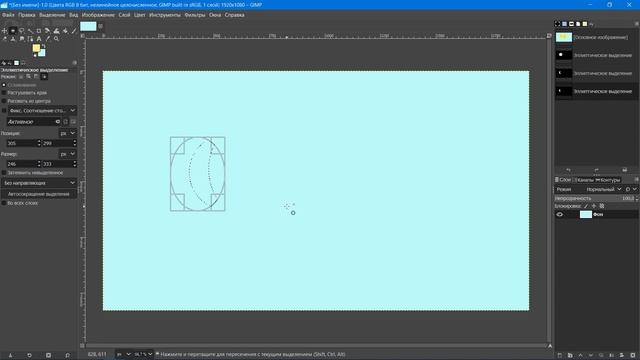Open the layer mode Нормальный dropdown
This screenshot has width=640, height=360.
604,189
